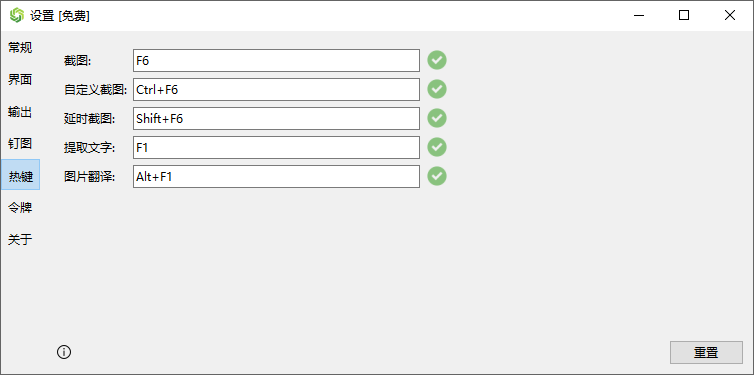Click the 重置 button
The image size is (754, 375).
706,352
